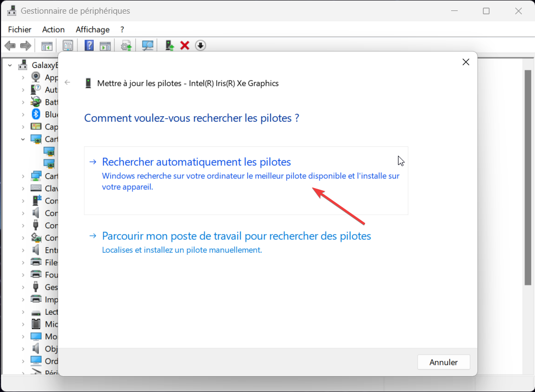The image size is (535, 392).
Task: Select the printer icon beside 'Imp'
Action: click(36, 299)
